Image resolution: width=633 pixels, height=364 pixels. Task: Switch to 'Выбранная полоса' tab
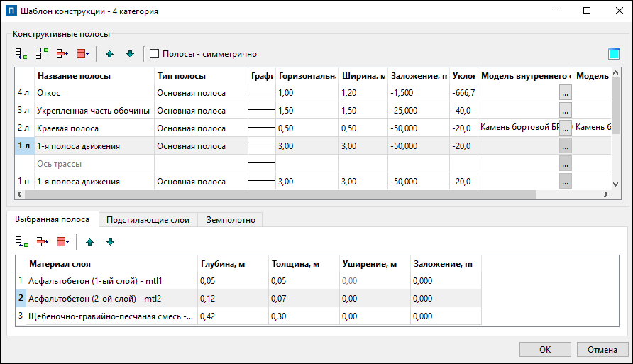(53, 219)
